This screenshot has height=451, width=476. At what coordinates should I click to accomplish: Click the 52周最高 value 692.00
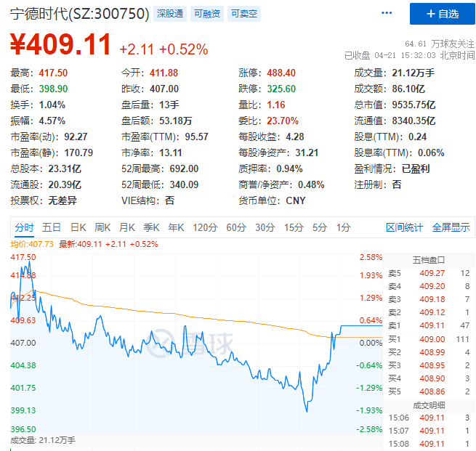pyautogui.click(x=184, y=168)
